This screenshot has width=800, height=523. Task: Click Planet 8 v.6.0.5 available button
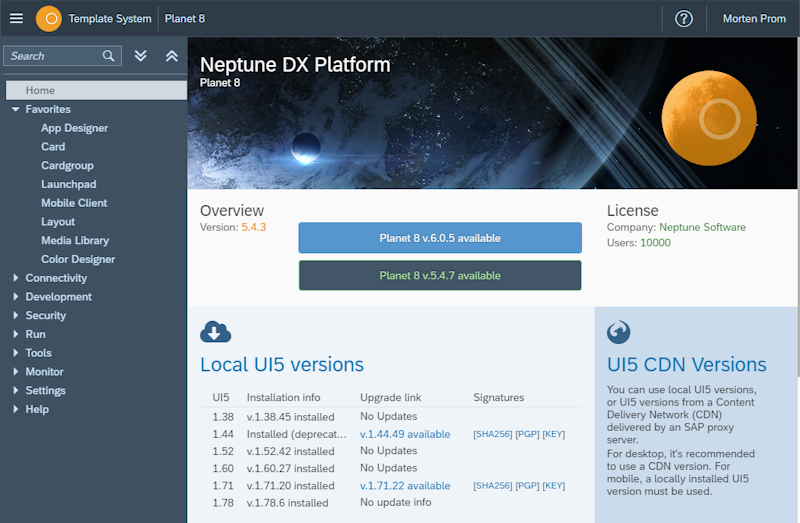point(440,238)
